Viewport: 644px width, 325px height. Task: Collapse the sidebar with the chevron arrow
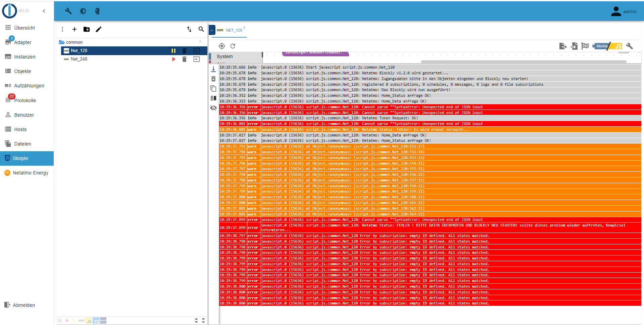point(44,11)
